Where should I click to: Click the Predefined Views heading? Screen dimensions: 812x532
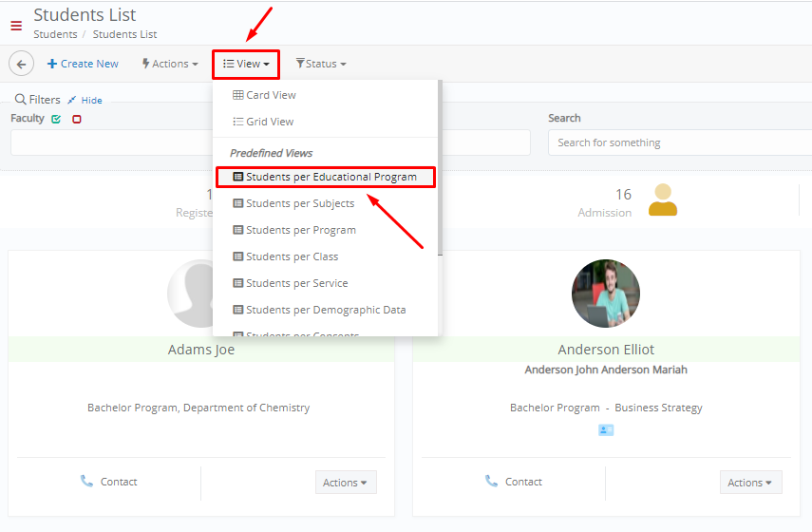pyautogui.click(x=271, y=153)
